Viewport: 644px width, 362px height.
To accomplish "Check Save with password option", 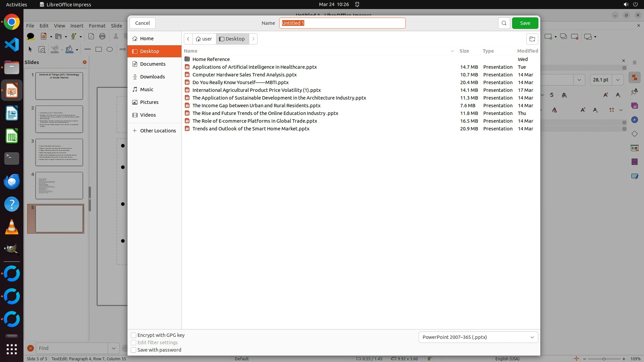I will 133,350.
